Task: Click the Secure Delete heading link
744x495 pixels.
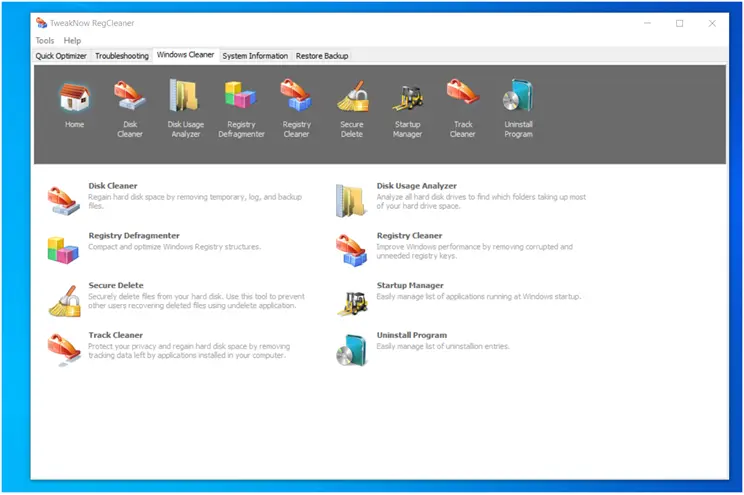Action: pos(116,285)
